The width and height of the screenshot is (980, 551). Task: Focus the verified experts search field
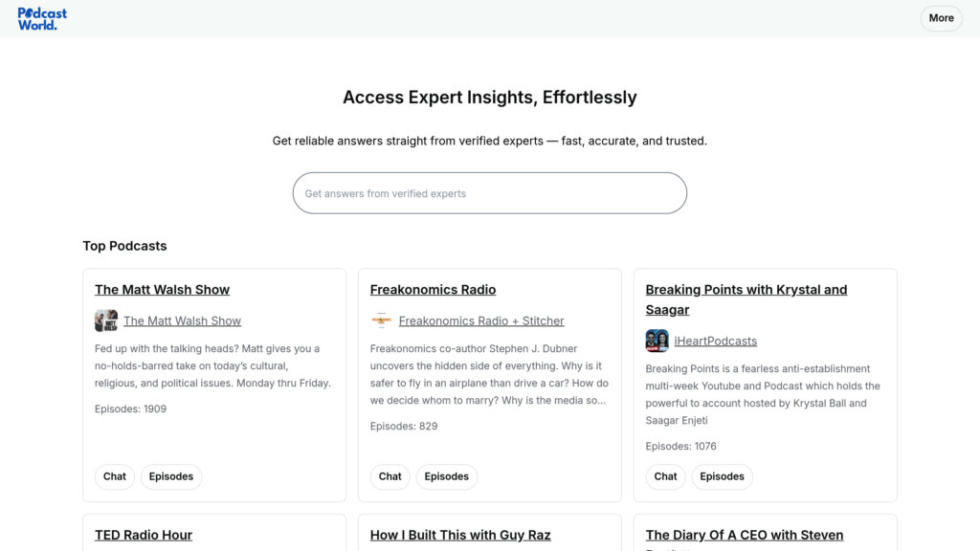489,193
